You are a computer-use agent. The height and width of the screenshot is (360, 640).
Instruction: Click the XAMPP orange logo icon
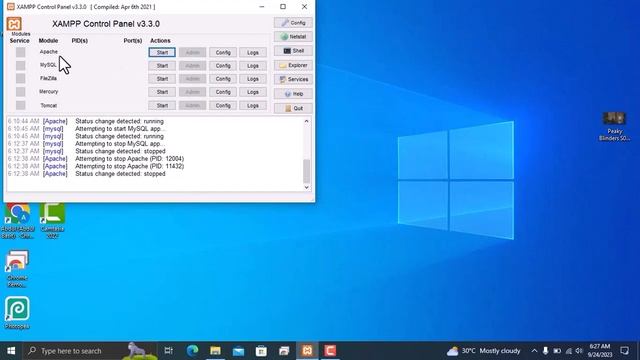tap(14, 24)
